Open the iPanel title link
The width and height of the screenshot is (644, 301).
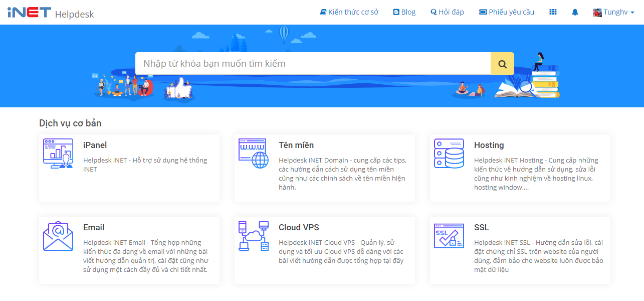point(95,145)
